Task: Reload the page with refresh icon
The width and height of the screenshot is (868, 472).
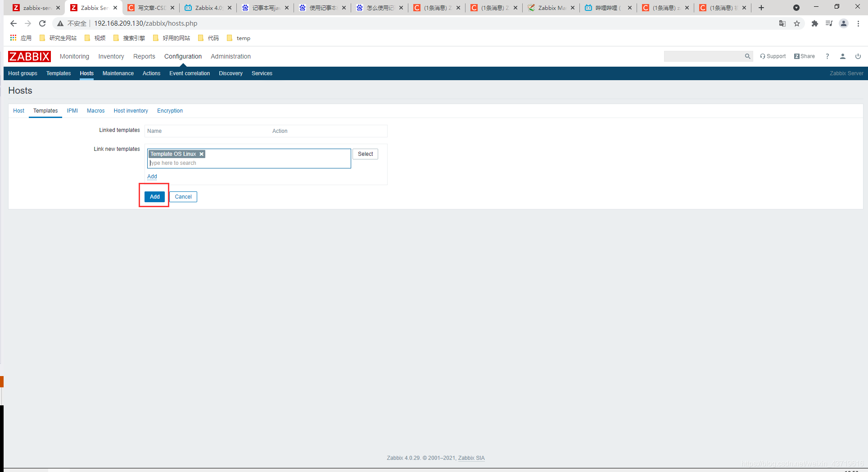Action: [42, 23]
